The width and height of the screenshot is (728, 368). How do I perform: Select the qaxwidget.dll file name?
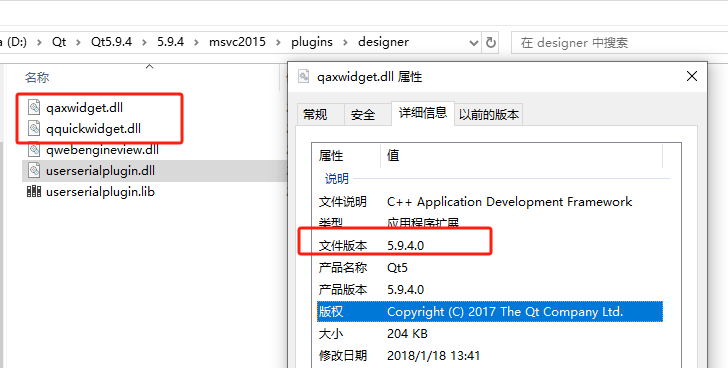84,108
